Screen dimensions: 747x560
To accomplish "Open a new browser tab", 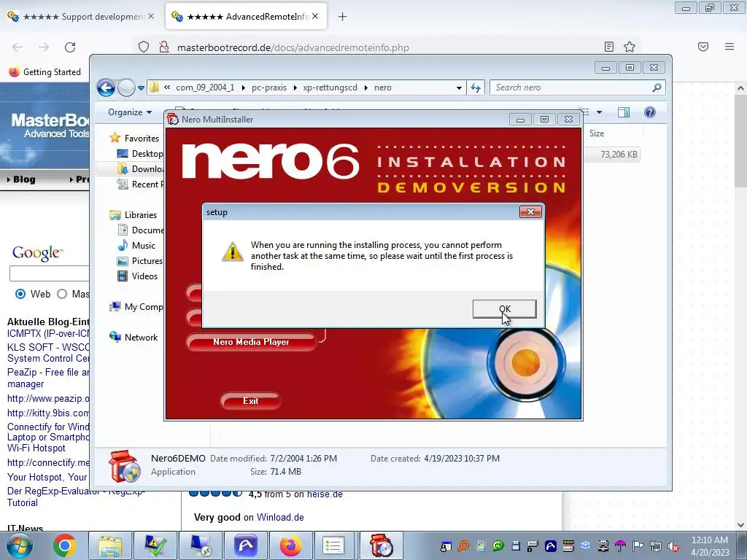I will 342,17.
